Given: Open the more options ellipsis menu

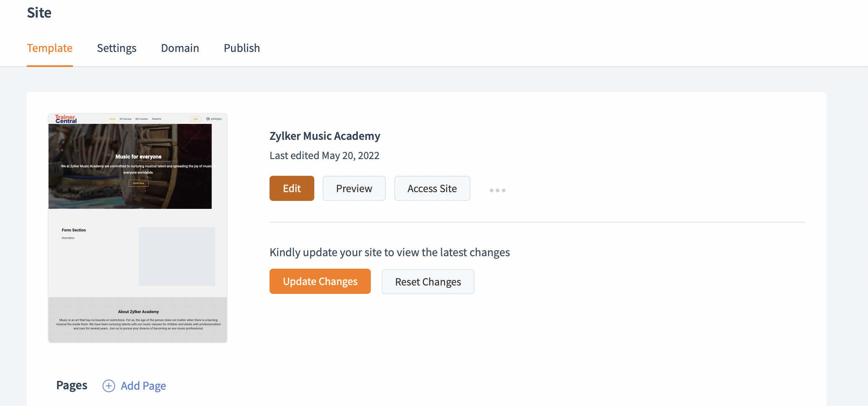Looking at the screenshot, I should click(497, 190).
